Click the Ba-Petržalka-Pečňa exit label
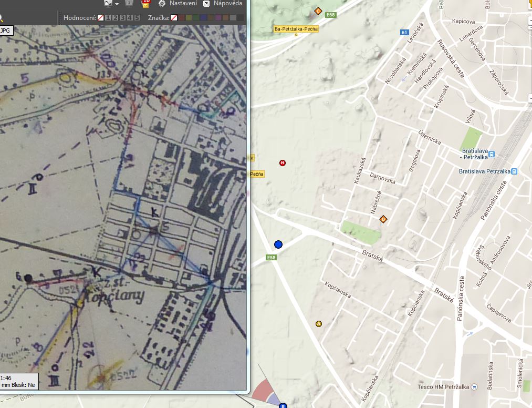This screenshot has width=532, height=408. (x=296, y=29)
